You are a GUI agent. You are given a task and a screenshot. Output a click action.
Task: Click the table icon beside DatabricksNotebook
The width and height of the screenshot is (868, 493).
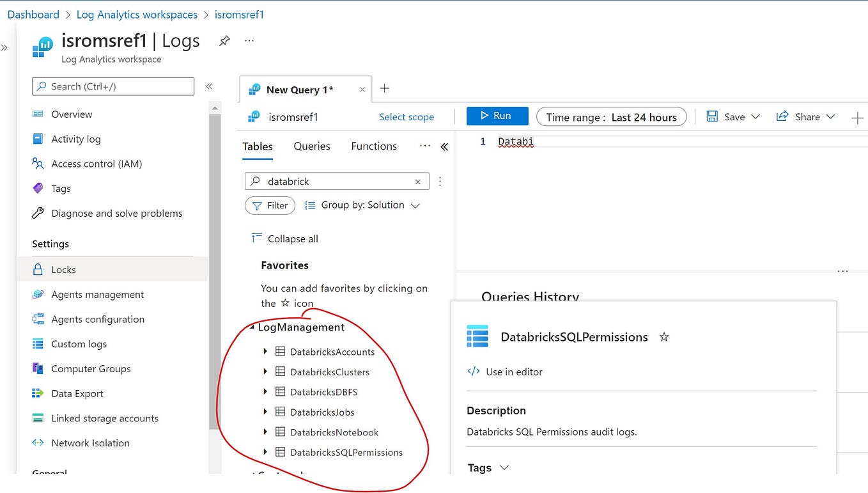tap(280, 432)
